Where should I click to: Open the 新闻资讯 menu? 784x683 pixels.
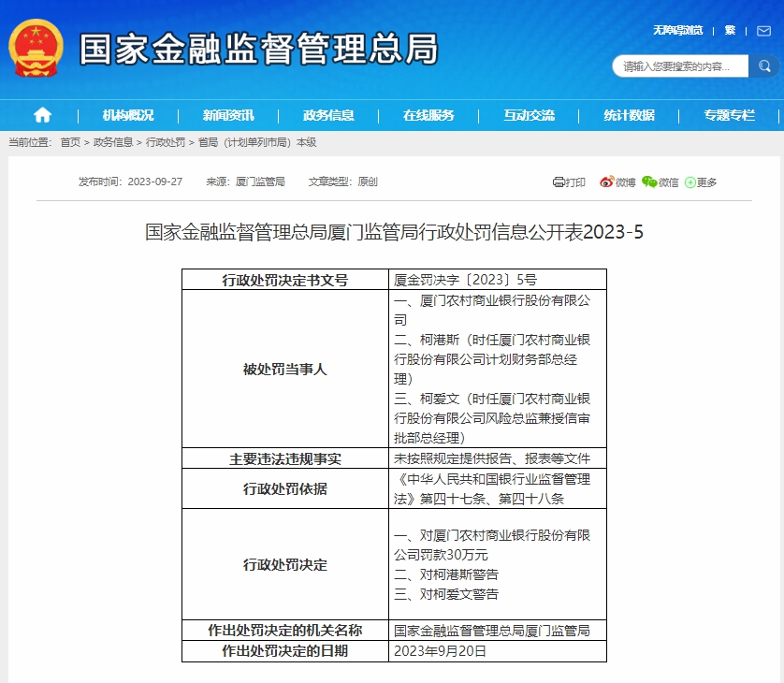(228, 115)
